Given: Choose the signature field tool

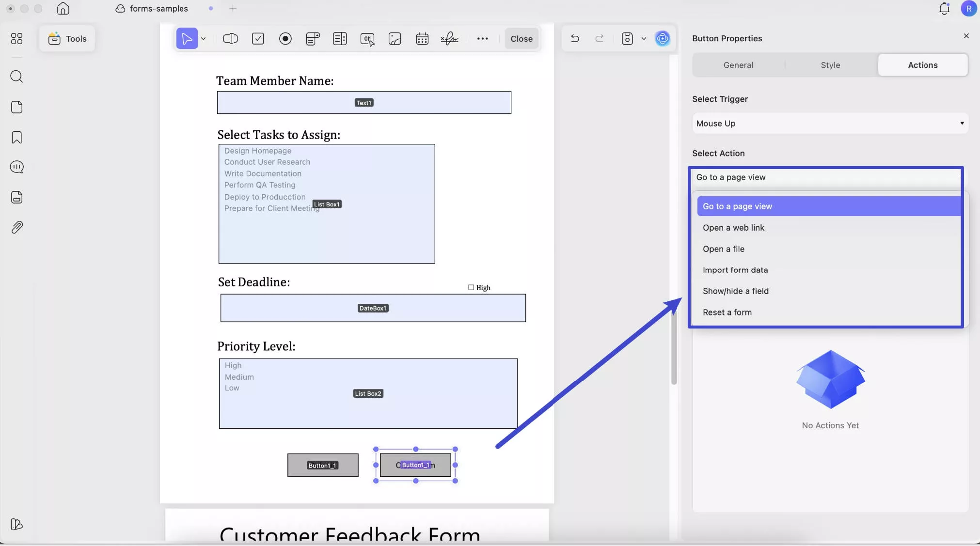Looking at the screenshot, I should coord(449,39).
